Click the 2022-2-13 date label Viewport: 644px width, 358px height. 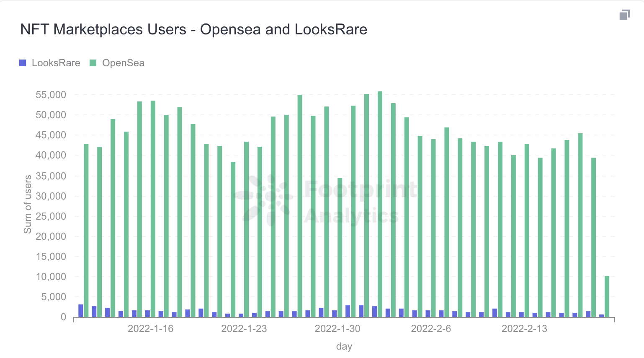[x=524, y=329]
